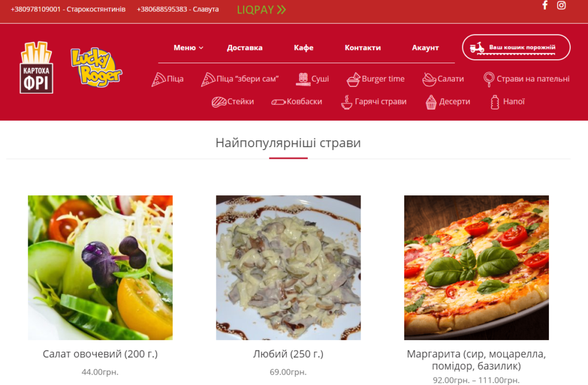Screen dimensions: 588x385
Task: Open Burger time category icon
Action: coord(353,79)
